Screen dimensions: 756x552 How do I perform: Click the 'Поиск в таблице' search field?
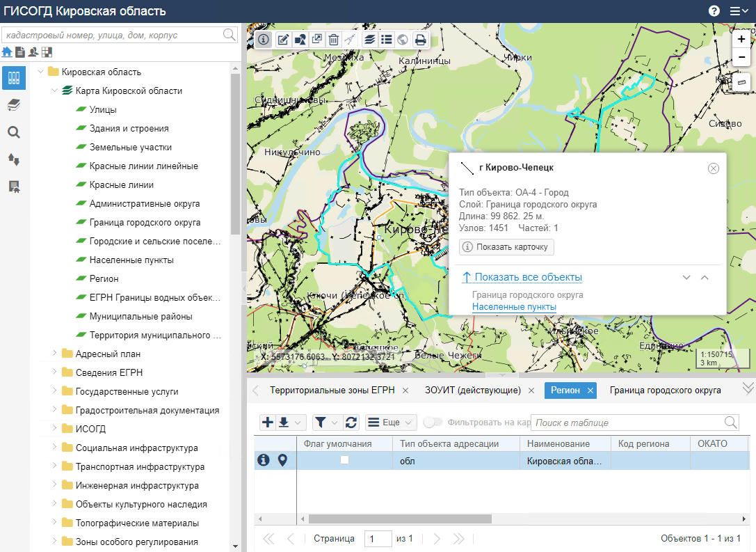[628, 423]
